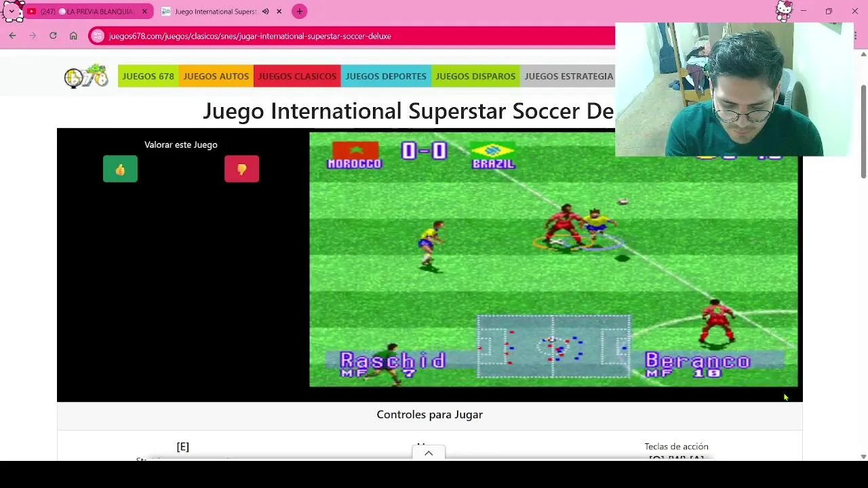Close the Juego International Superstar tab
Image resolution: width=868 pixels, height=488 pixels.
[x=279, y=12]
